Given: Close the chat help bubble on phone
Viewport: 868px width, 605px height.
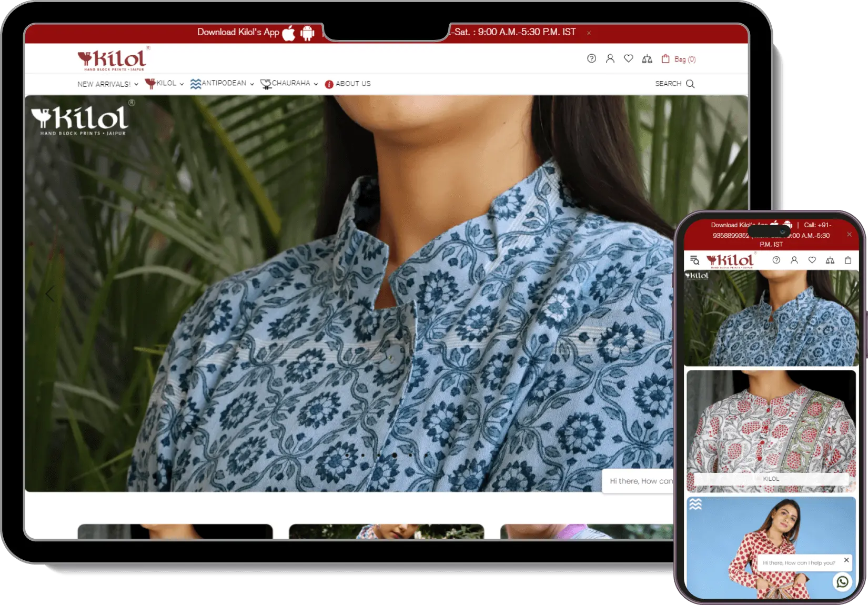Looking at the screenshot, I should pyautogui.click(x=846, y=560).
